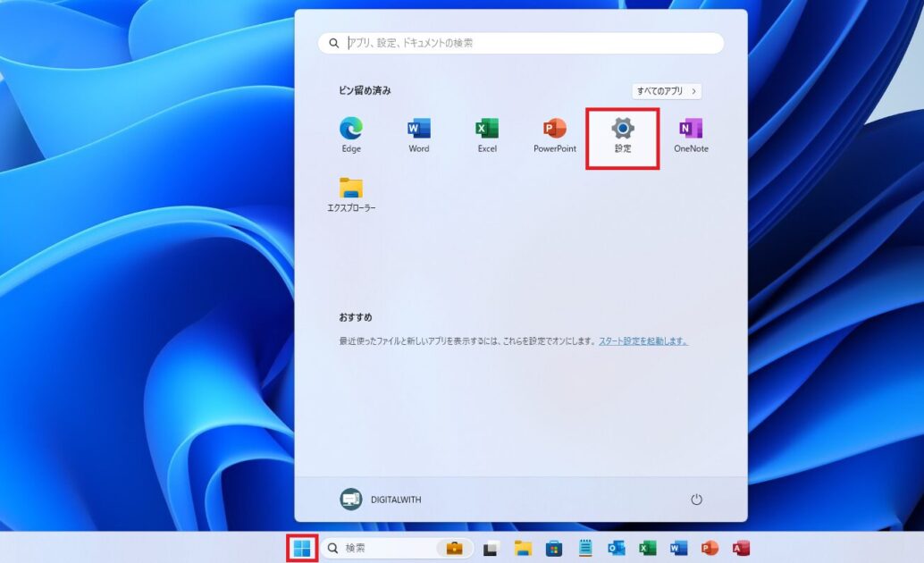The image size is (924, 563).
Task: Open Outlook from taskbar
Action: (x=617, y=549)
